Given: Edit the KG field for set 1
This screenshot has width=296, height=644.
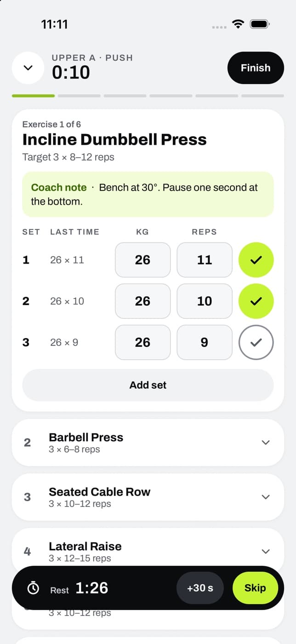Looking at the screenshot, I should click(142, 260).
